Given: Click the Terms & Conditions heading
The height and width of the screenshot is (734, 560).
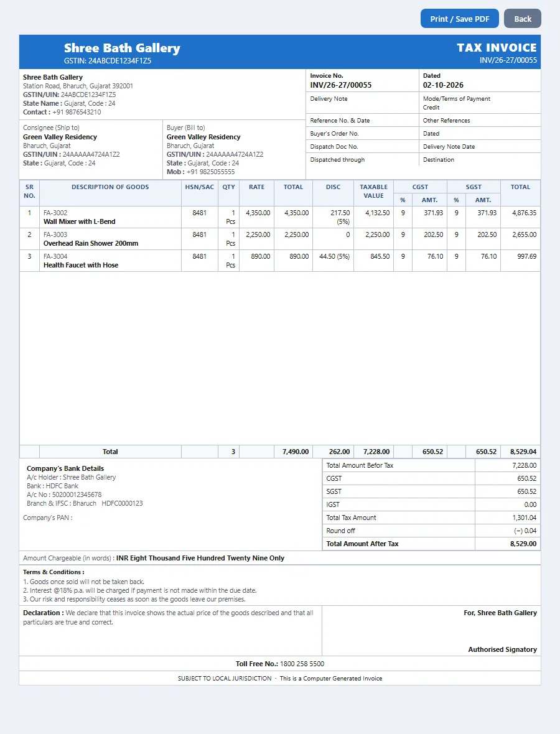Looking at the screenshot, I should point(54,572).
